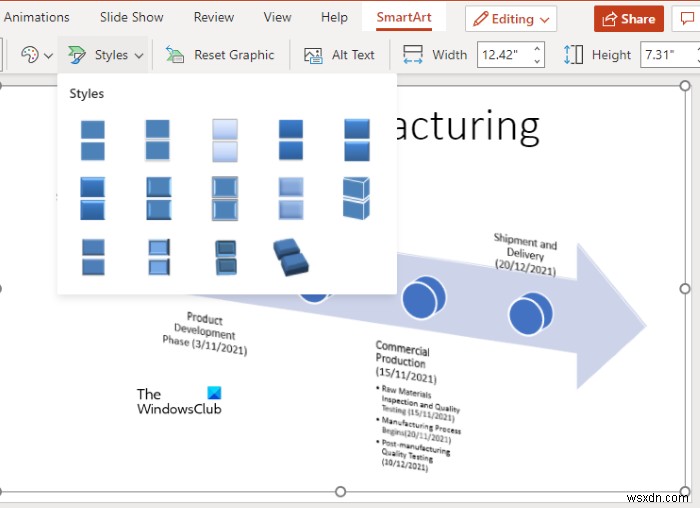
Task: Click the Change Colors palette icon
Action: (29, 55)
